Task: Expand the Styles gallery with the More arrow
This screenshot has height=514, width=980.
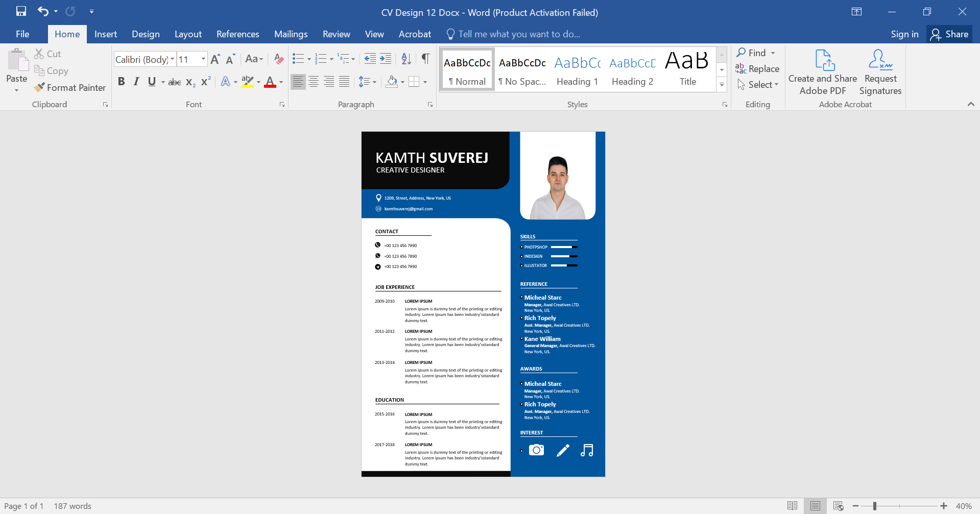Action: pos(721,84)
